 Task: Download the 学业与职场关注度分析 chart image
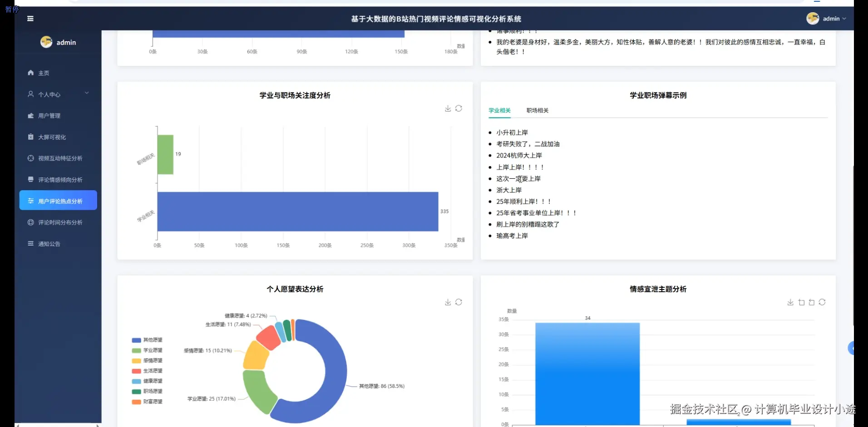click(448, 108)
